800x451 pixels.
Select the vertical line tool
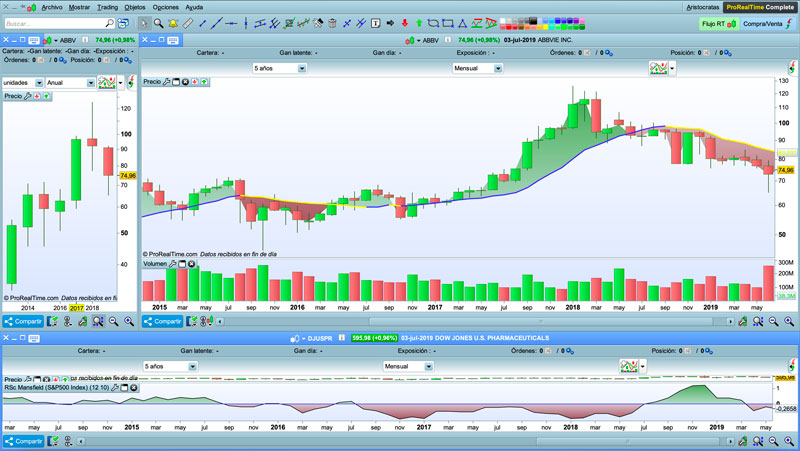click(x=245, y=23)
